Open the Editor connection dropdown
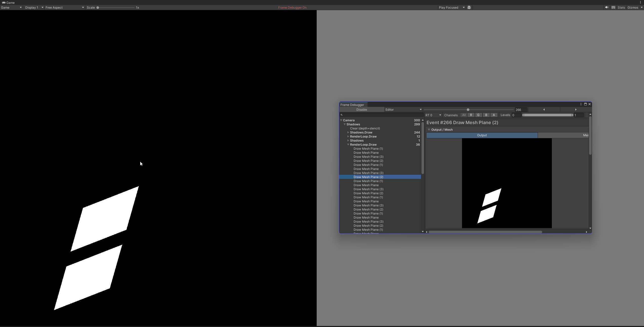Image resolution: width=644 pixels, height=327 pixels. tap(403, 110)
